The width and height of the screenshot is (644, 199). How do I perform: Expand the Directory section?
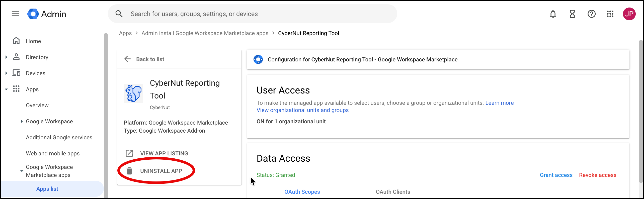point(6,57)
